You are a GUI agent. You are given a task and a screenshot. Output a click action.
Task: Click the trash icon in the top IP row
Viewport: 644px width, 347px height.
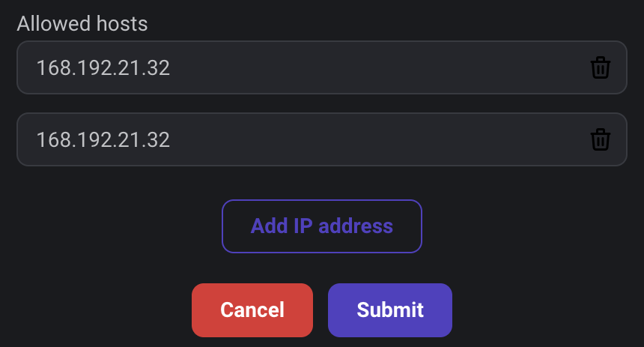(x=600, y=67)
